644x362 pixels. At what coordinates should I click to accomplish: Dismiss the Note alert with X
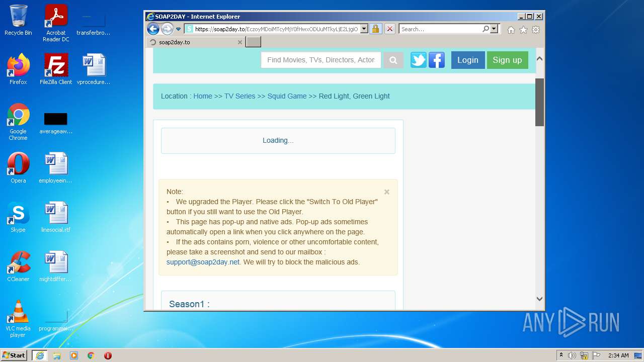(x=387, y=192)
